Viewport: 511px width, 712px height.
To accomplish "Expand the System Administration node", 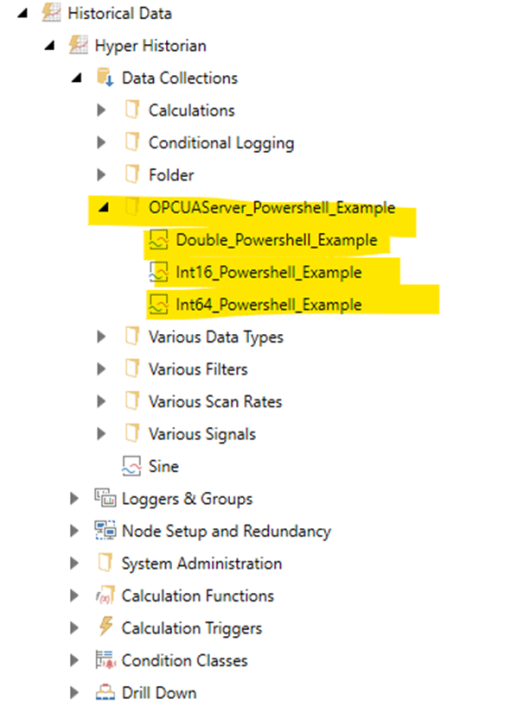I will click(x=74, y=563).
